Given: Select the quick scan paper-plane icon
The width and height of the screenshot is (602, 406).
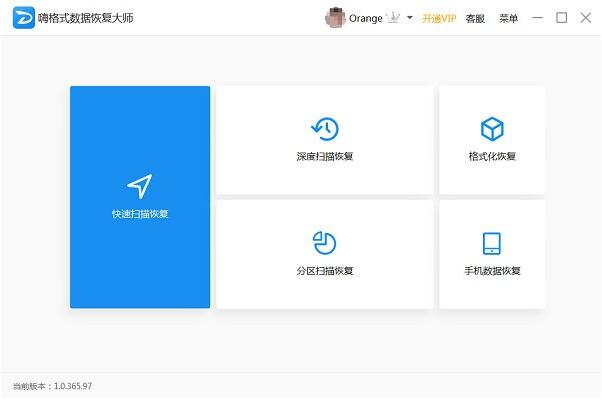Looking at the screenshot, I should [140, 186].
